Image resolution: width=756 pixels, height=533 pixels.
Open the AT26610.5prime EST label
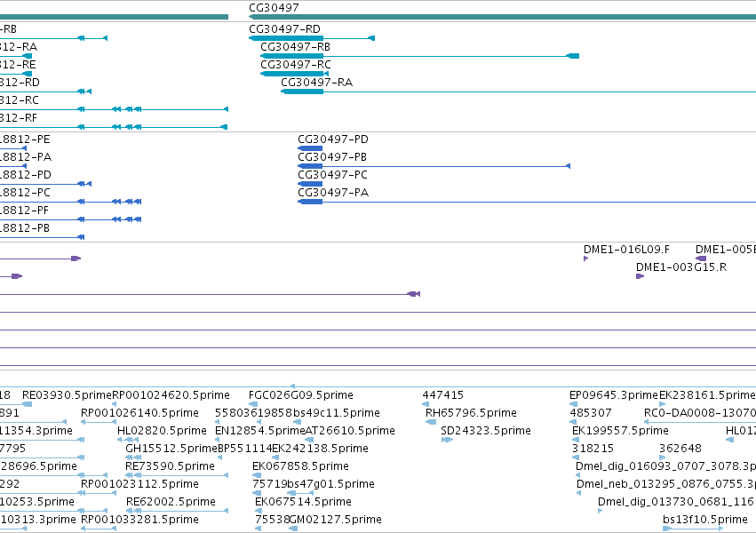(x=351, y=431)
